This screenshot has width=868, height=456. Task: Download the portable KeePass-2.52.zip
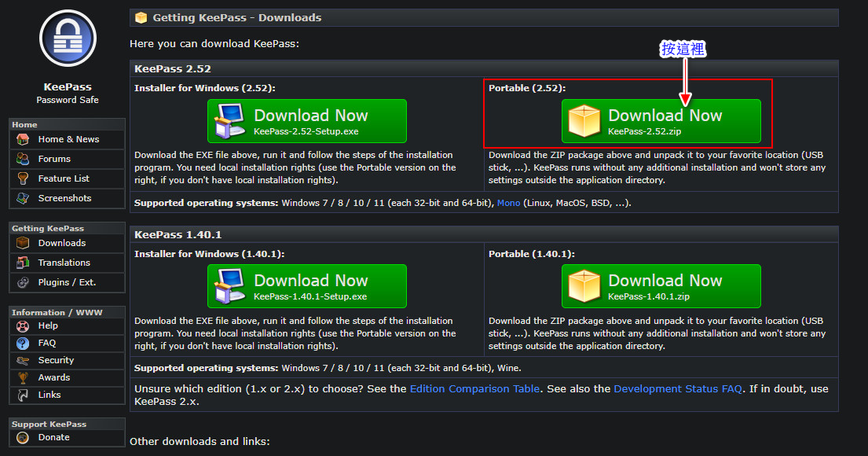click(x=661, y=121)
